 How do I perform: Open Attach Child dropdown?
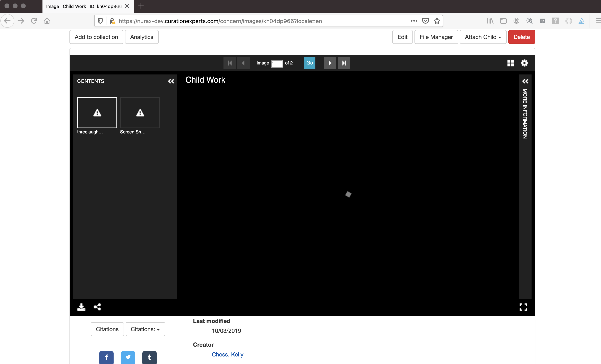coord(483,37)
